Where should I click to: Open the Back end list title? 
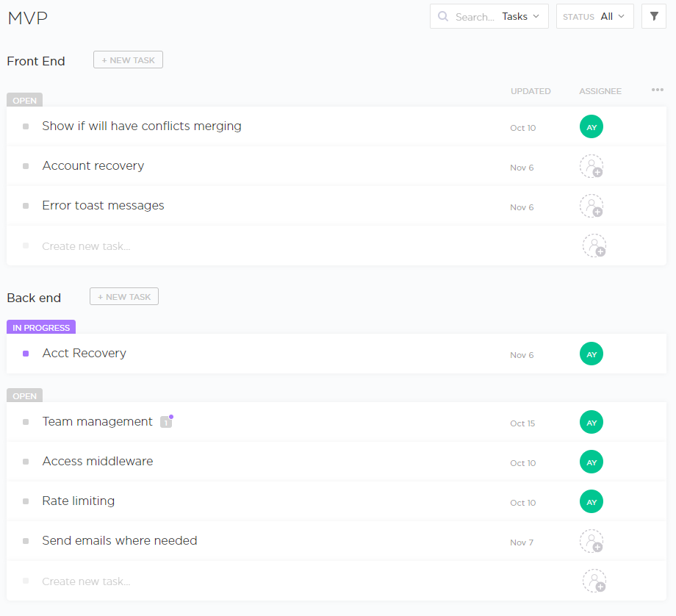(34, 298)
